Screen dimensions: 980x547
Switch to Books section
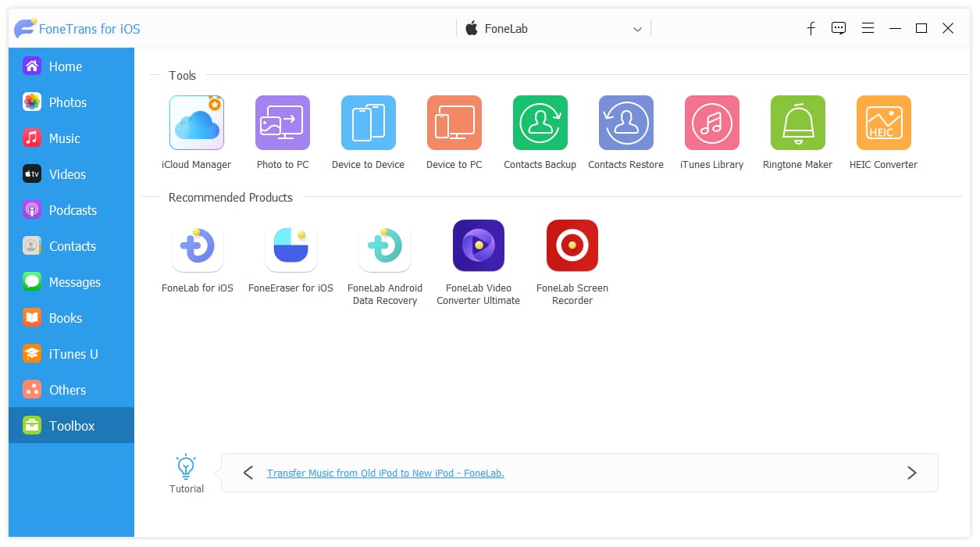click(71, 318)
